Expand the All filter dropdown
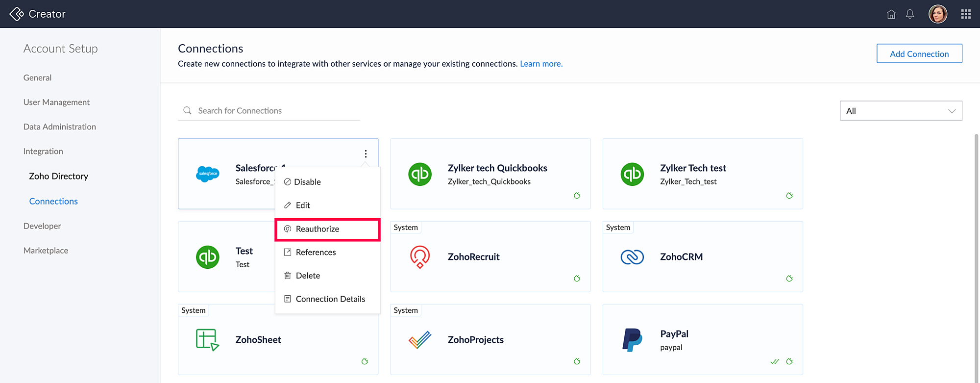This screenshot has height=383, width=980. 901,111
